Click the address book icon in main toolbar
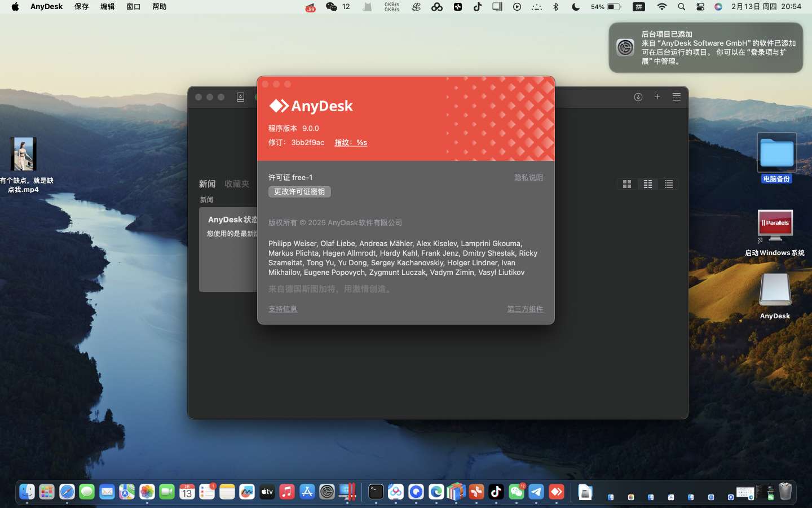The image size is (812, 508). [x=240, y=97]
